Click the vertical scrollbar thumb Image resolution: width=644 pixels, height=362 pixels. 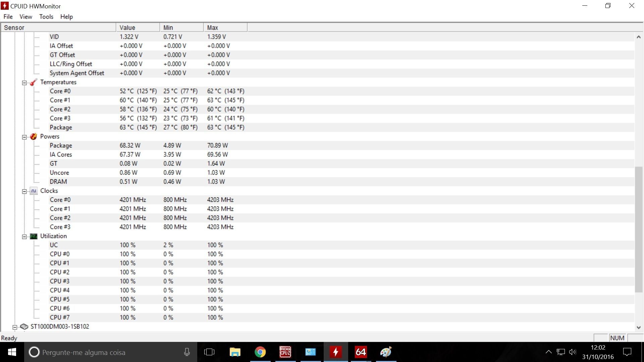[x=639, y=229]
